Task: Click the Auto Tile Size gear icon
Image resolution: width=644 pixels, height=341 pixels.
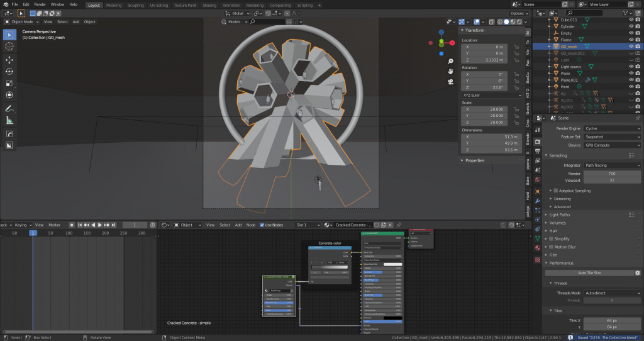Action: pyautogui.click(x=638, y=273)
